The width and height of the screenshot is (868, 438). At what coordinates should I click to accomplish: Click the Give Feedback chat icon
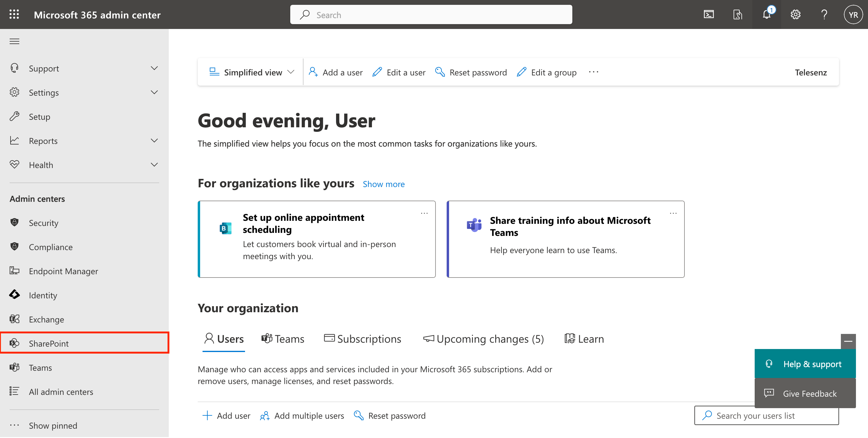(769, 393)
